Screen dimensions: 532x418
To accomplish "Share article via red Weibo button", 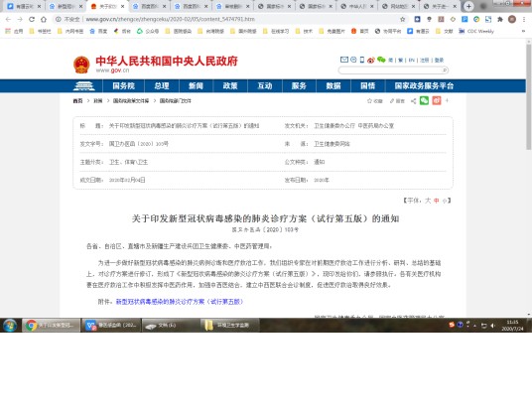I will (x=437, y=100).
